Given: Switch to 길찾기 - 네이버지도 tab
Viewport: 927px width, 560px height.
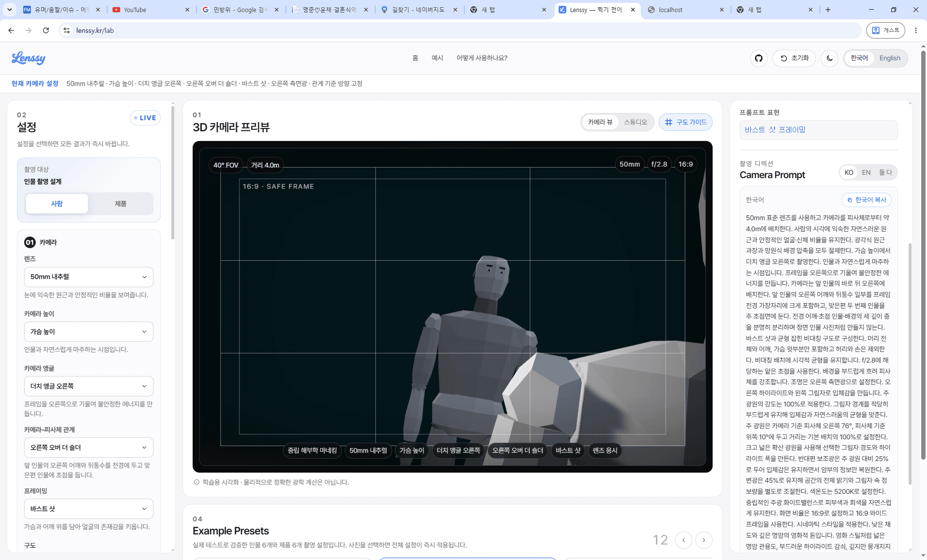Looking at the screenshot, I should click(x=419, y=10).
